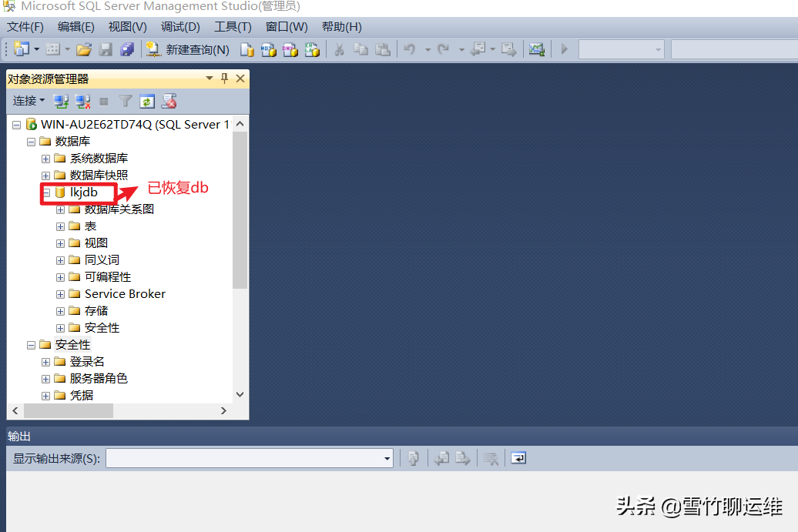This screenshot has width=798, height=532.
Task: Expand the 系统数据库 folder
Action: (45, 159)
